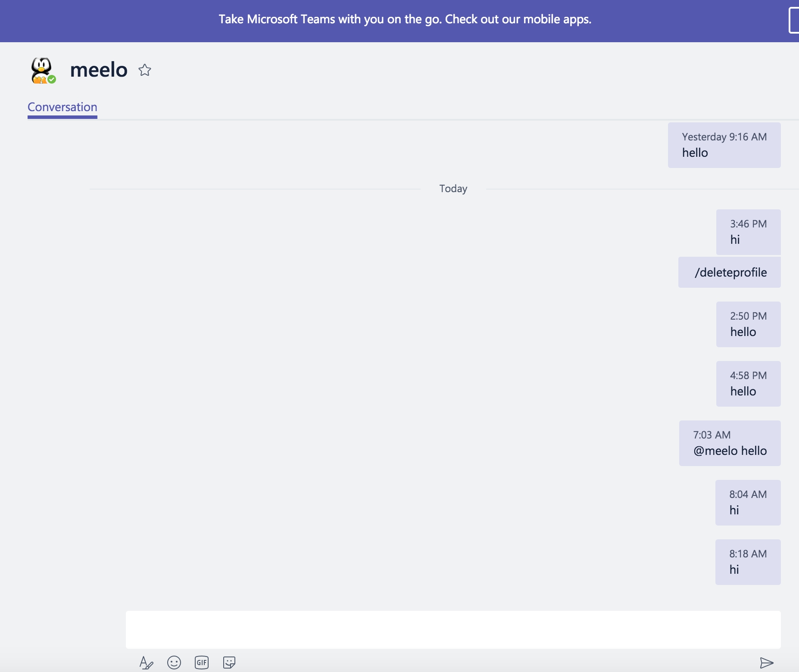Select yesterday's hello message
This screenshot has height=672, width=799.
point(724,145)
